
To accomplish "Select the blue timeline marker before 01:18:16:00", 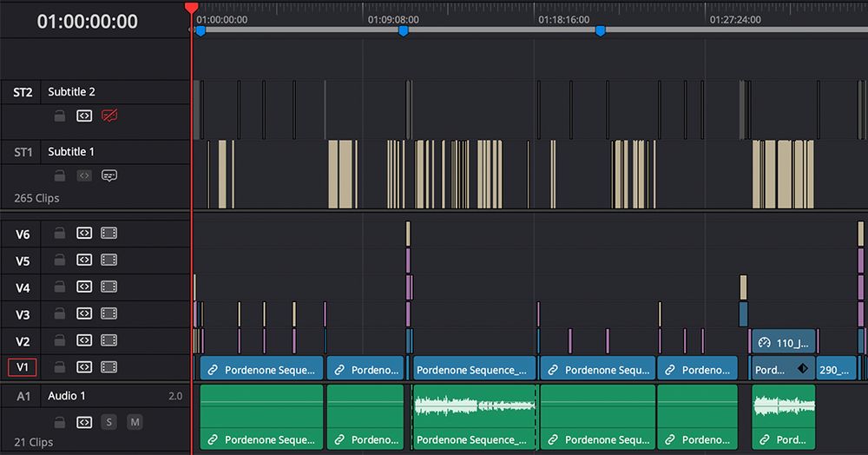I will (x=600, y=31).
